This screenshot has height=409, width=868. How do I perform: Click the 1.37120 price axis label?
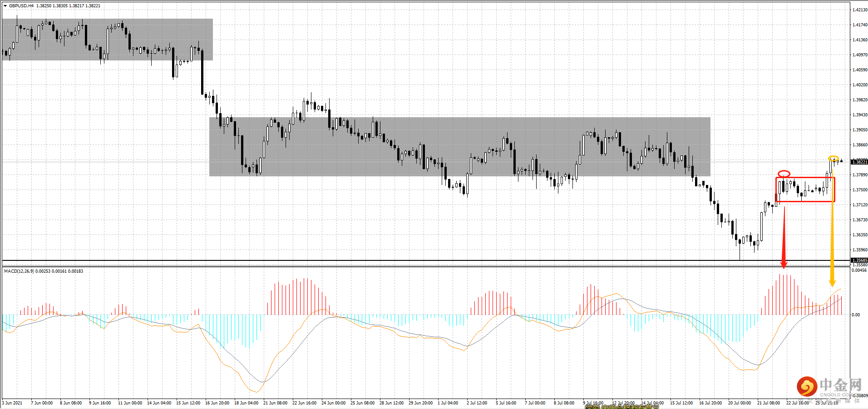(860, 205)
